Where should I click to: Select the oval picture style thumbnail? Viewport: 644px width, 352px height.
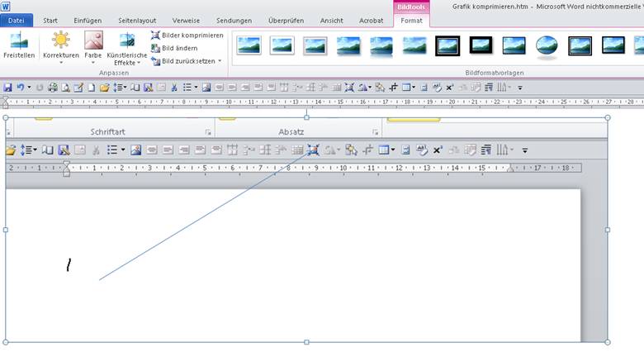click(x=547, y=45)
